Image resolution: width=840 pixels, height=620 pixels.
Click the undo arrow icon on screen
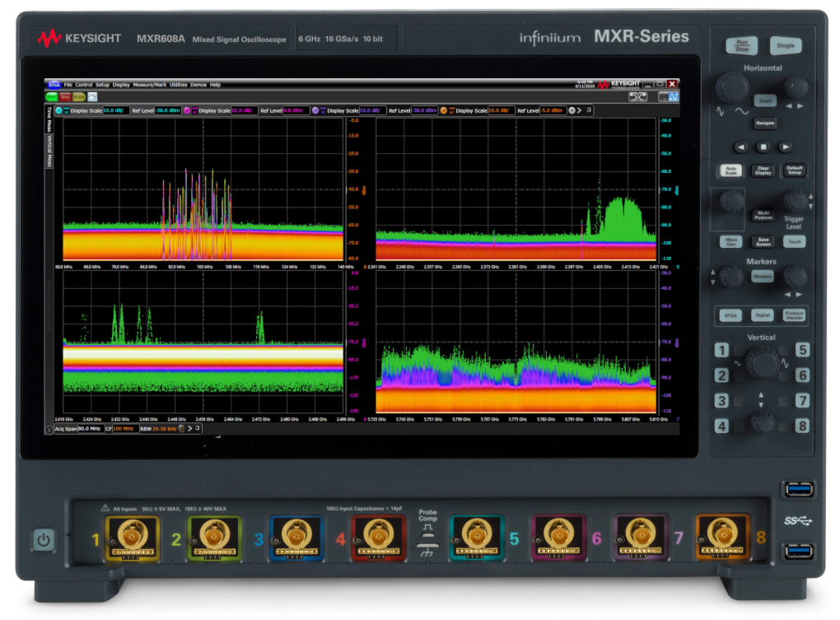(633, 97)
